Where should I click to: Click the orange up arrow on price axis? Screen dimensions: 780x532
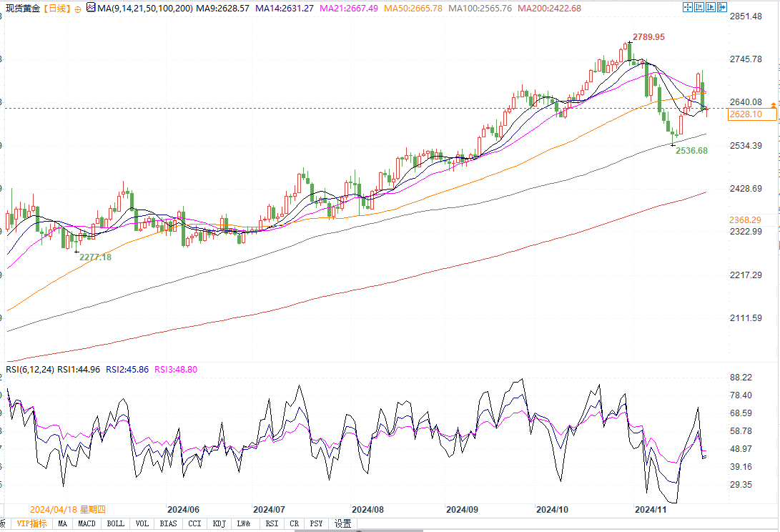(x=773, y=105)
